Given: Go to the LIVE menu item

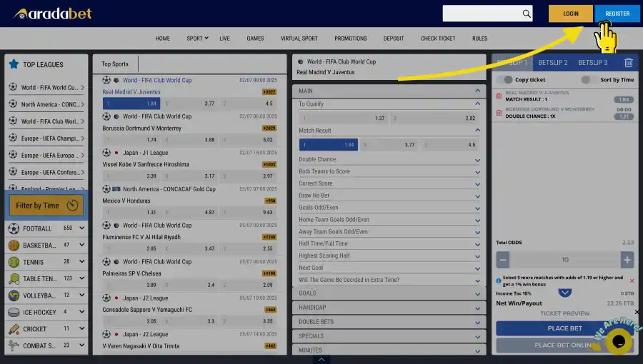Looking at the screenshot, I should coord(224,39).
